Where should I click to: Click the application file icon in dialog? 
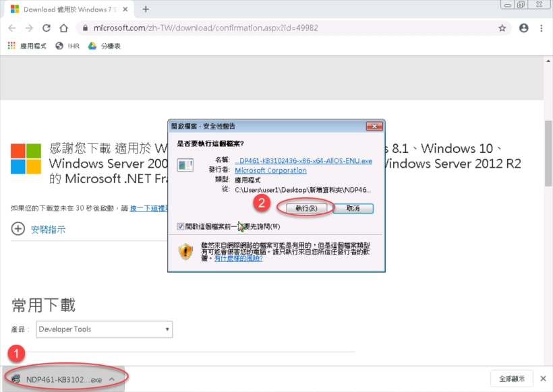click(x=185, y=165)
